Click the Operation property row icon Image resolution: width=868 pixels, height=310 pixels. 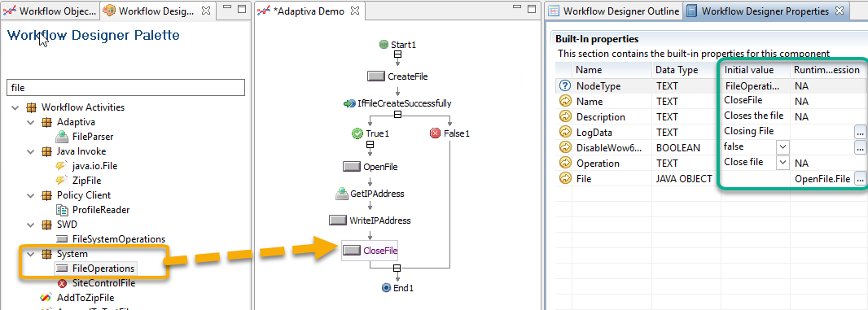coord(564,164)
